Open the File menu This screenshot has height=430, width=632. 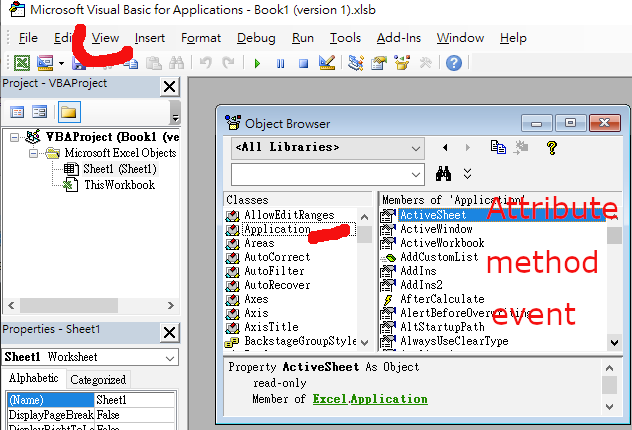click(x=28, y=38)
